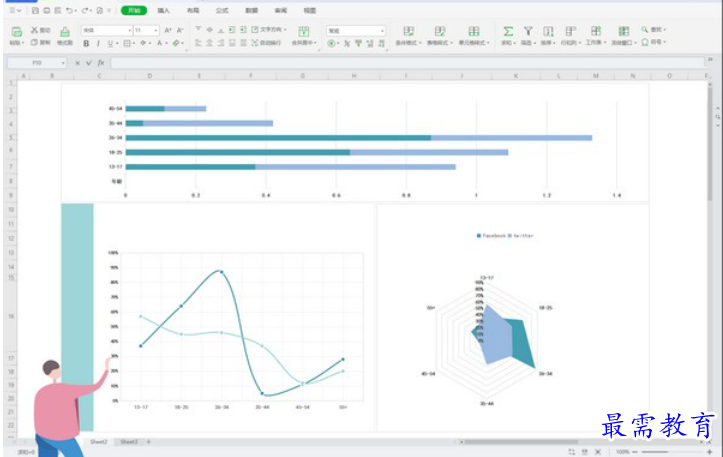Click the Cell Style icon
Screen dimensions: 723x457
point(474,31)
